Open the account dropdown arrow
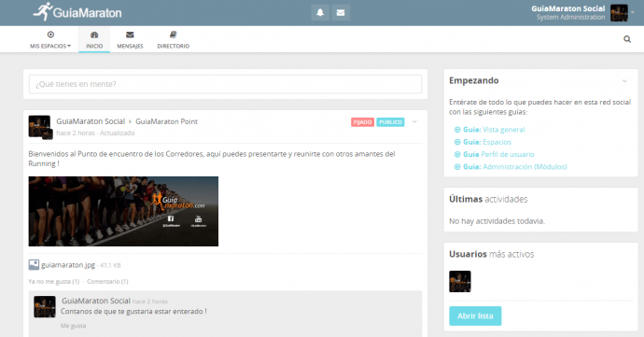644x337 pixels. tap(633, 12)
